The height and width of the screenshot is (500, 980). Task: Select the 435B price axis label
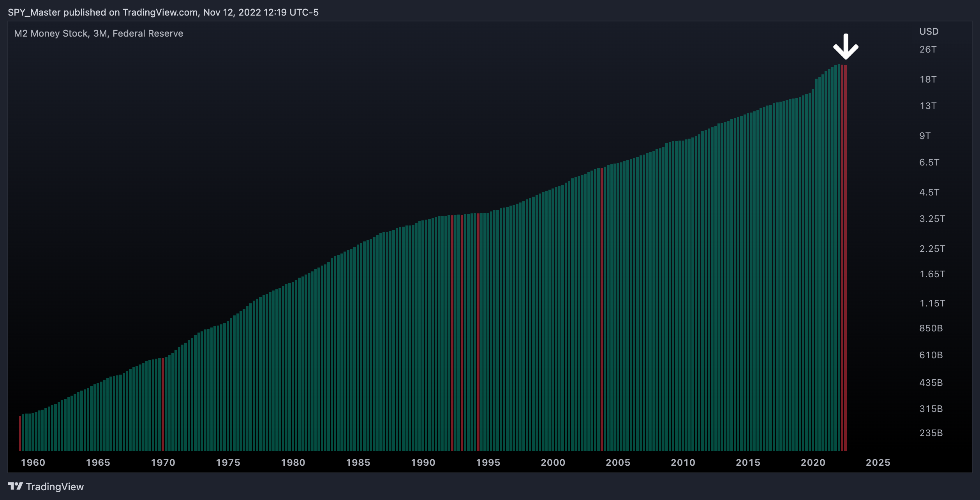[x=931, y=383]
